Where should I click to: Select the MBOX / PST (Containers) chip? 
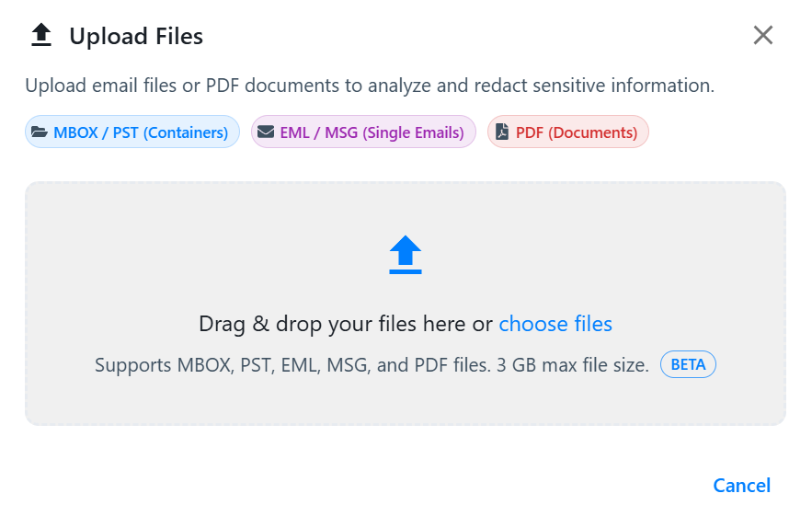[x=132, y=132]
